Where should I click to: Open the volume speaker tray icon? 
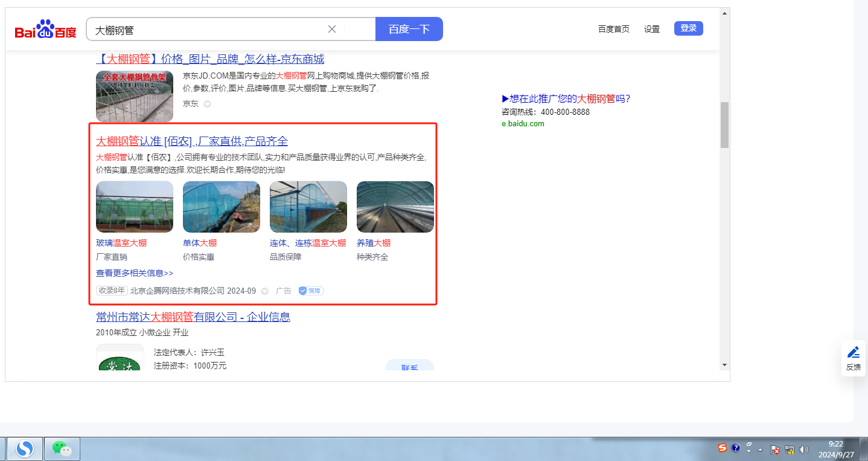pyautogui.click(x=804, y=450)
